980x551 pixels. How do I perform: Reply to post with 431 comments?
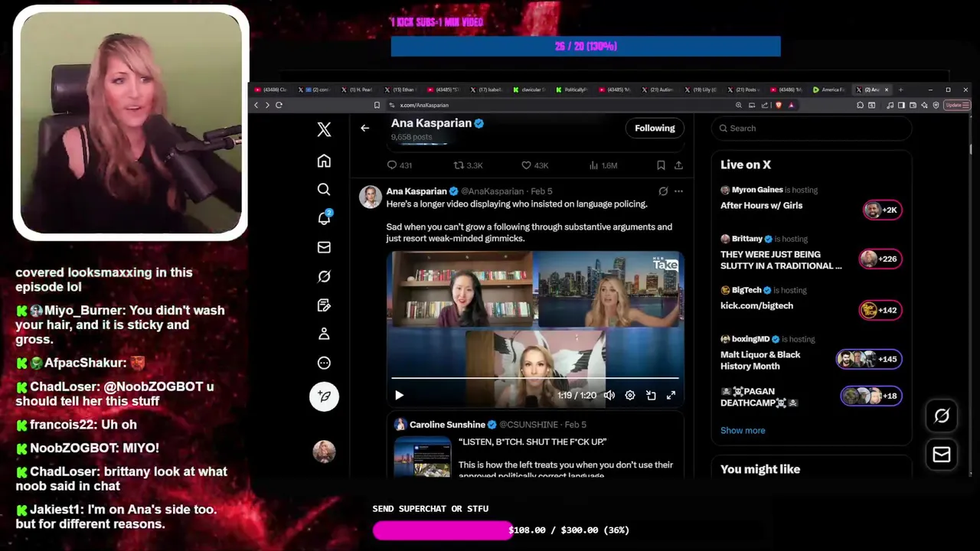click(399, 165)
